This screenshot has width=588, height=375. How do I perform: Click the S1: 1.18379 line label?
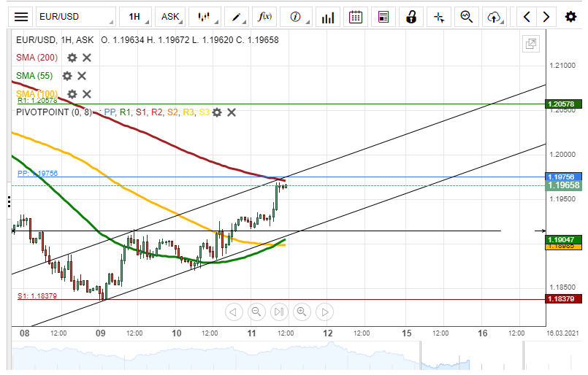tap(37, 296)
